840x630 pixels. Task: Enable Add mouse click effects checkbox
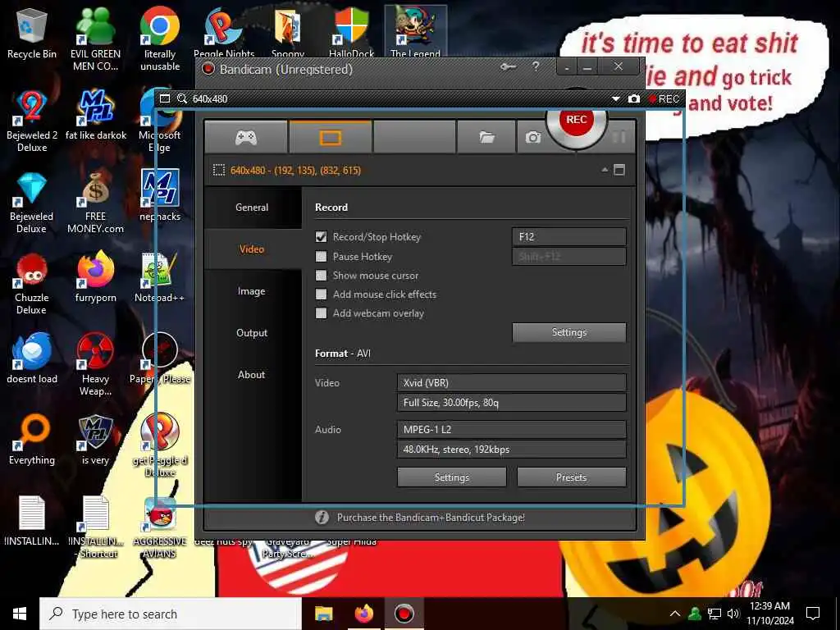coord(321,294)
